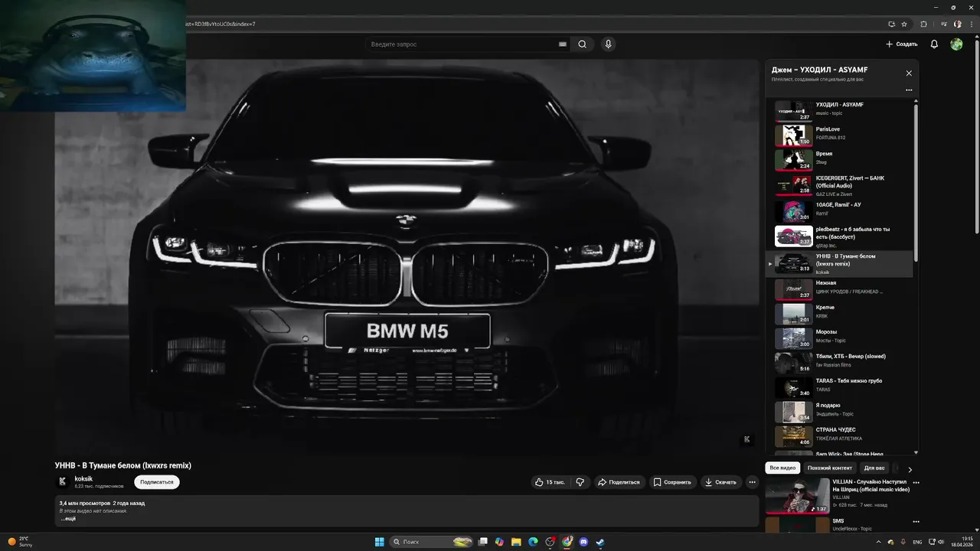980x551 pixels.
Task: Click the main BMW M5 video player
Action: click(x=407, y=256)
